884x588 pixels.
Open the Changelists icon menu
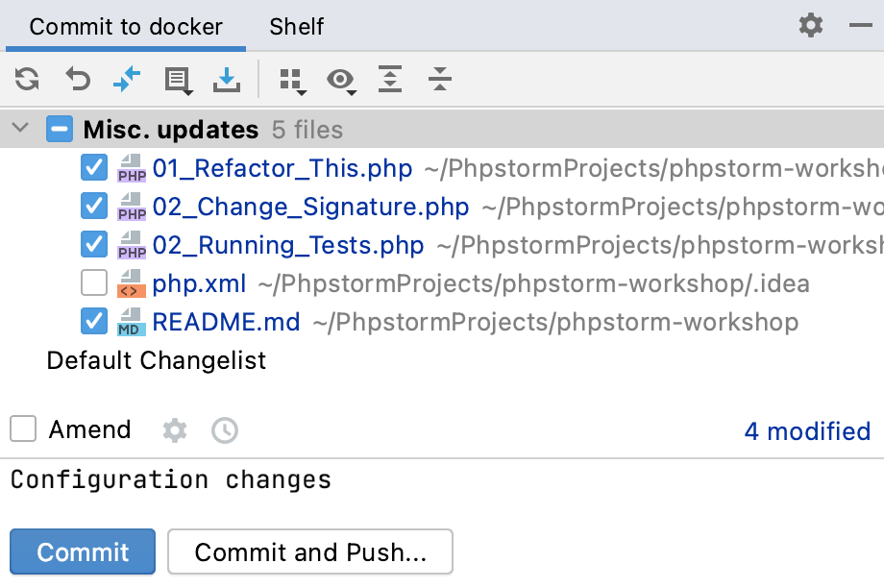(178, 81)
